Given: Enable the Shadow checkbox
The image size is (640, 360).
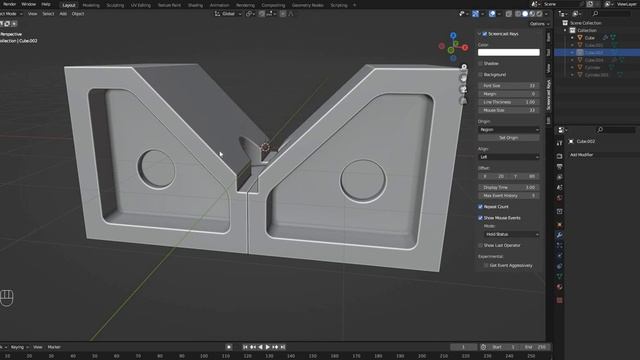Looking at the screenshot, I should pyautogui.click(x=480, y=64).
